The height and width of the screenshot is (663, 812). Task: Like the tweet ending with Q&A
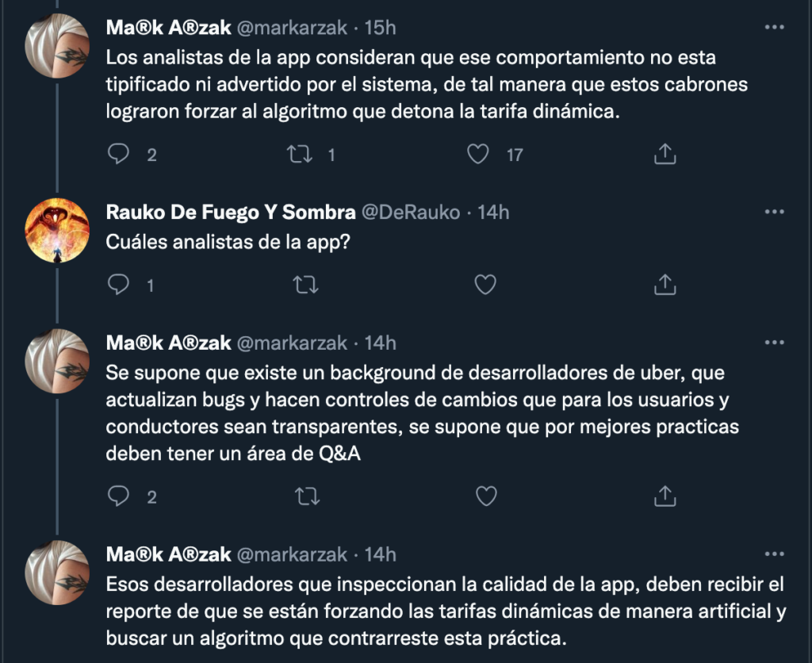[x=485, y=496]
